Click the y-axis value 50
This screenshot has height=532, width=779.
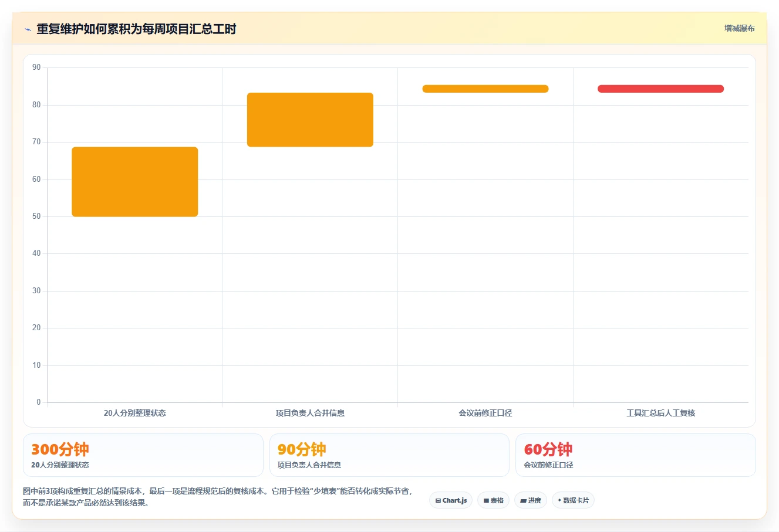[x=36, y=216]
